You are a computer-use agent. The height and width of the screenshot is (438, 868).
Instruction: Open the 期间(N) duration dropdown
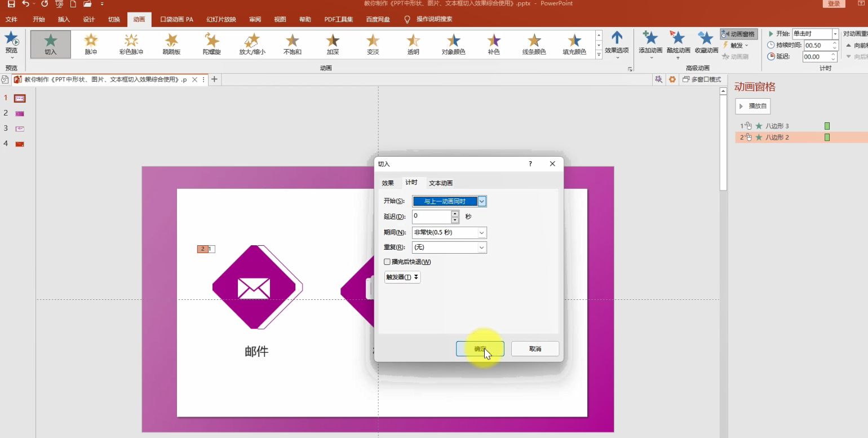(x=481, y=232)
